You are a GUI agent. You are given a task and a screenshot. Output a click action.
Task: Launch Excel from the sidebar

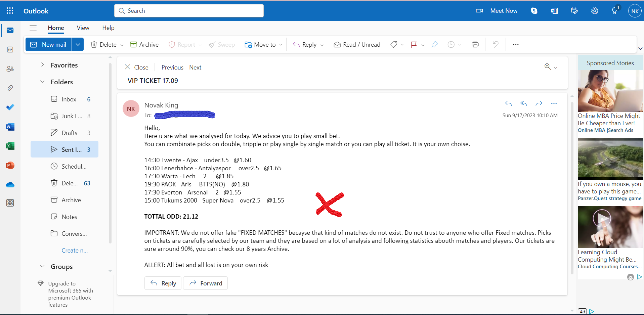pos(10,146)
